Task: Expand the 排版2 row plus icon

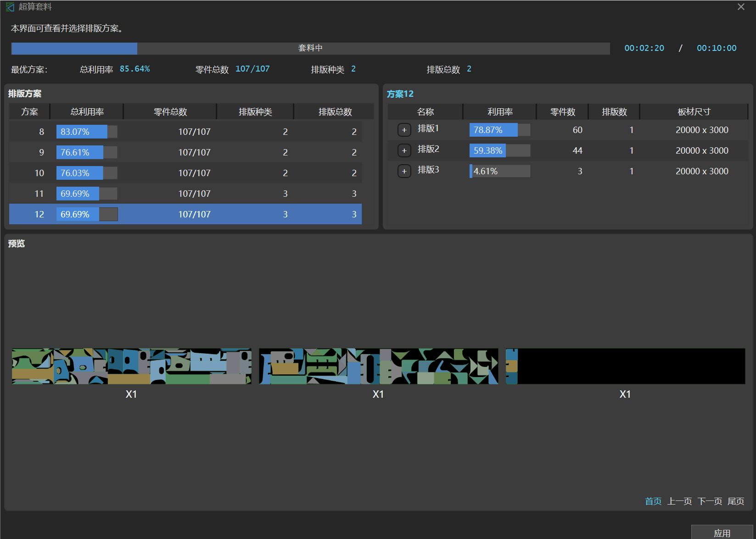Action: [x=404, y=150]
